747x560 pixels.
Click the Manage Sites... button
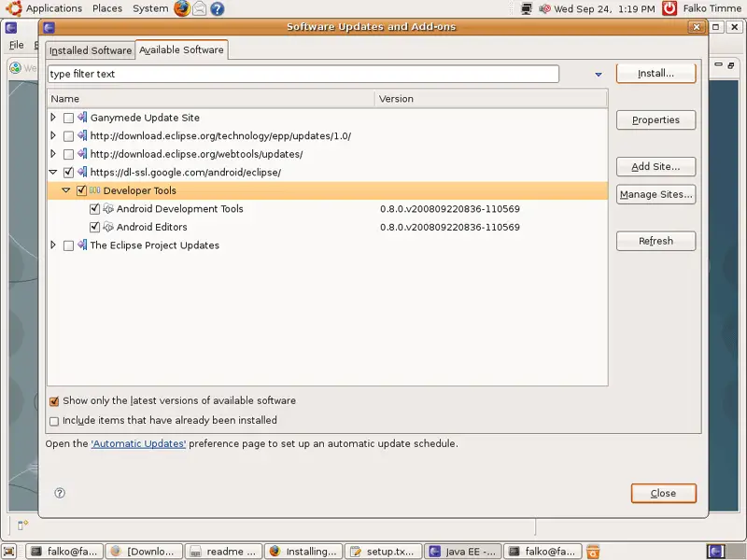(x=656, y=194)
